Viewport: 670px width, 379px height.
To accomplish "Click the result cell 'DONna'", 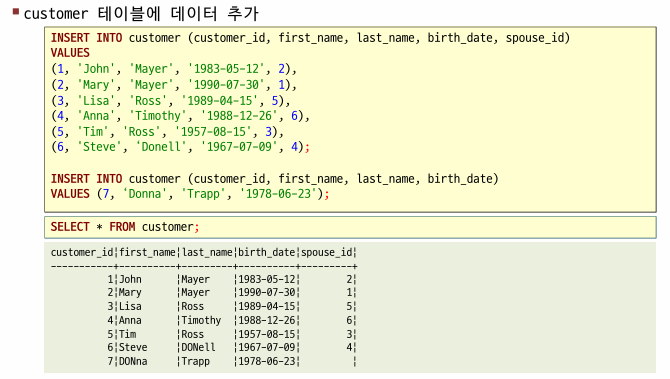I will click(x=133, y=361).
